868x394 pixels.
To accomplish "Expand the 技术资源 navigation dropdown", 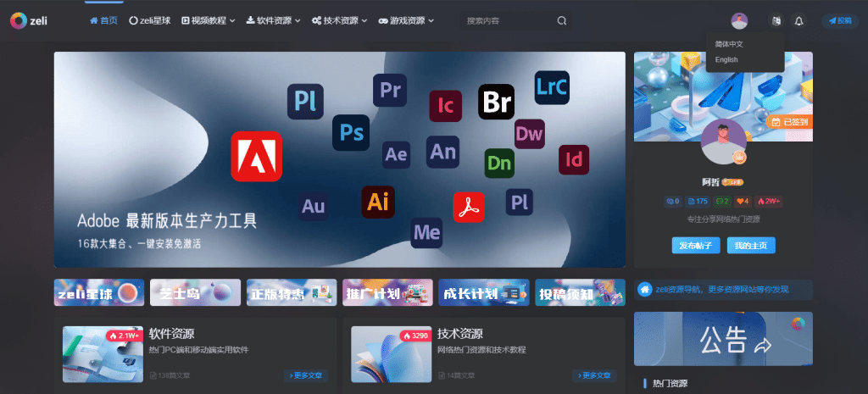I will [339, 20].
